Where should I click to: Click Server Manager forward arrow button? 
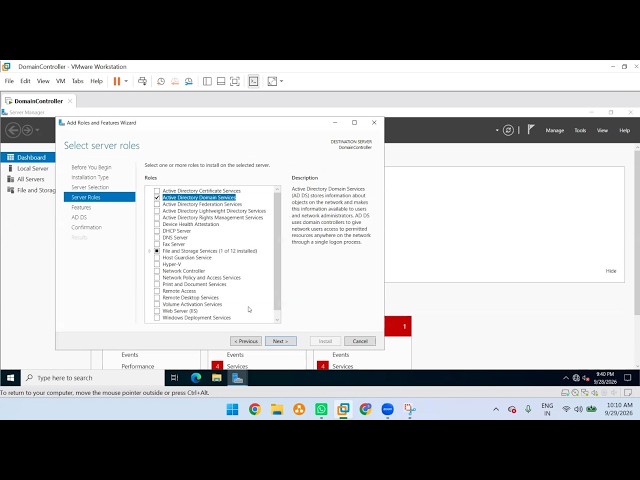27,130
